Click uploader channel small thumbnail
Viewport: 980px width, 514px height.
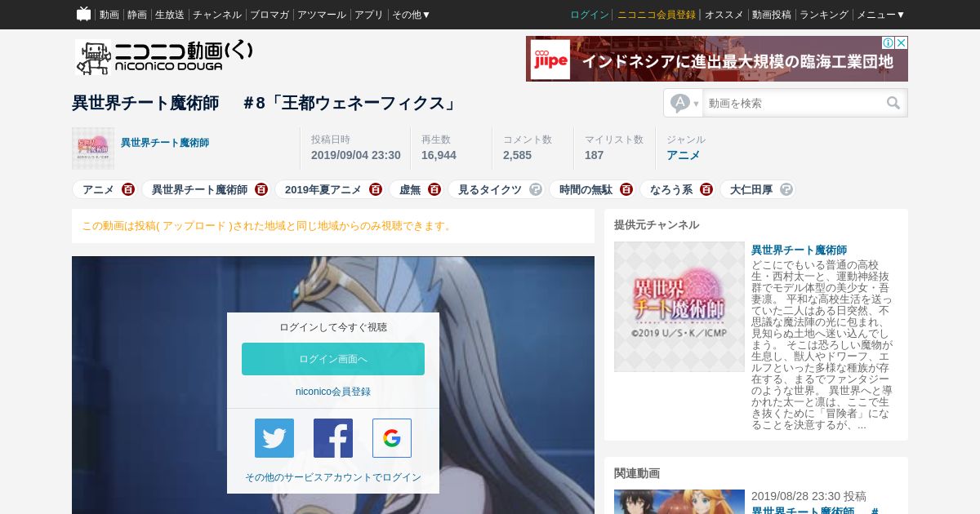click(93, 148)
